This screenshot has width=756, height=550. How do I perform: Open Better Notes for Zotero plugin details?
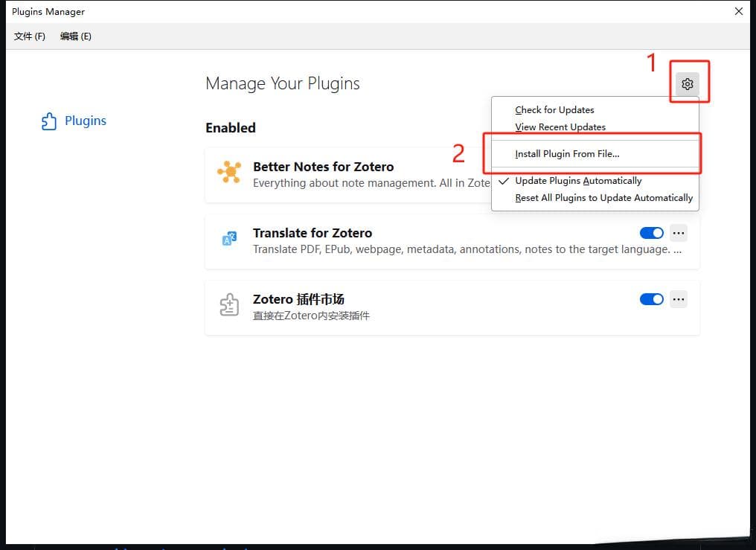pos(323,167)
